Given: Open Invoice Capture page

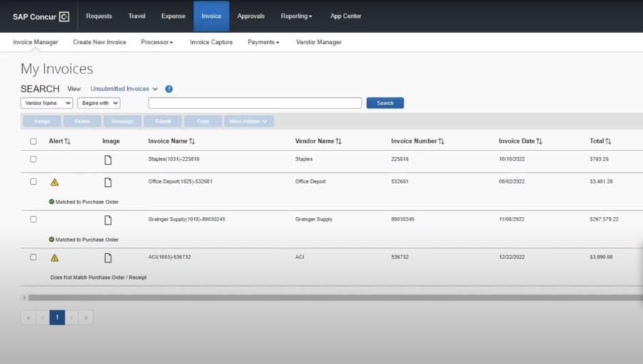Looking at the screenshot, I should [211, 42].
